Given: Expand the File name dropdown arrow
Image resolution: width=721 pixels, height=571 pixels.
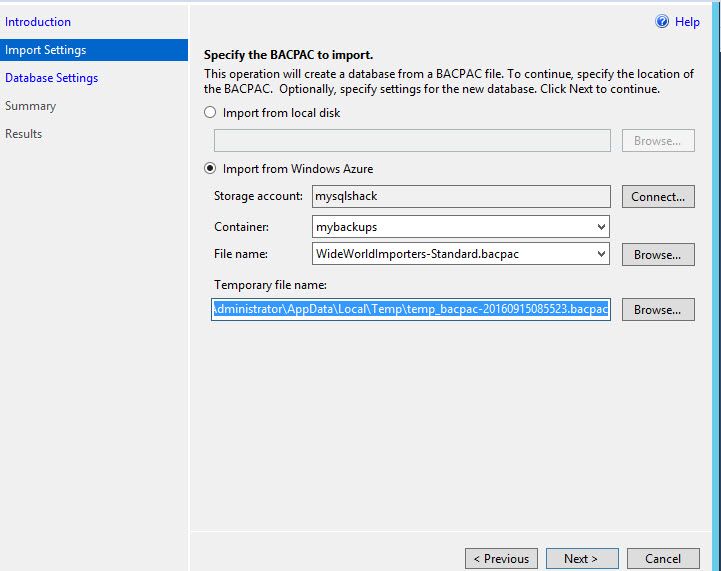Looking at the screenshot, I should coord(601,254).
